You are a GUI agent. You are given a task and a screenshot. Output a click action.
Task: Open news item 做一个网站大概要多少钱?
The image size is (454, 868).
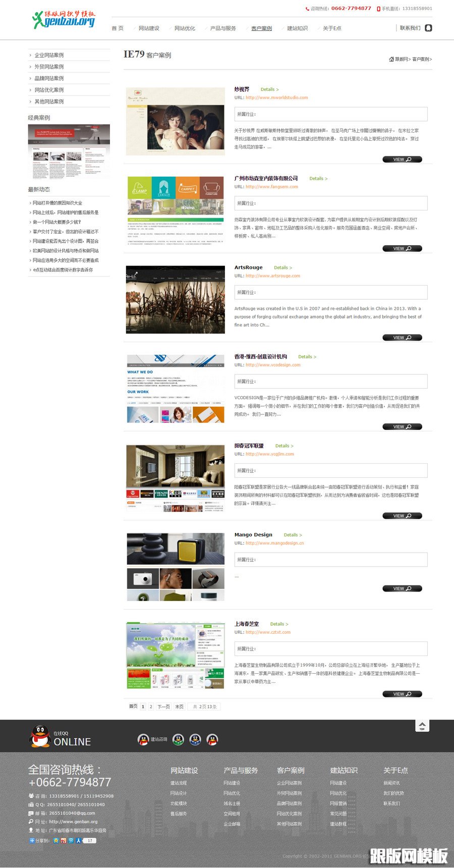(56, 222)
